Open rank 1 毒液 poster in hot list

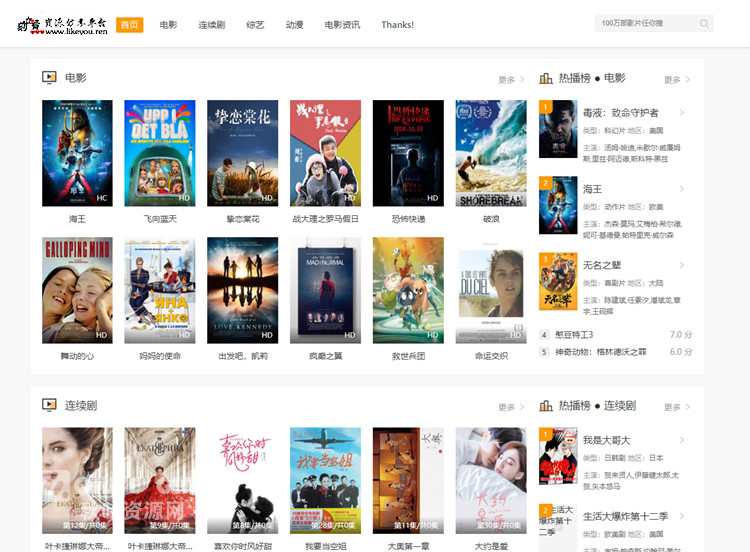[x=558, y=129]
